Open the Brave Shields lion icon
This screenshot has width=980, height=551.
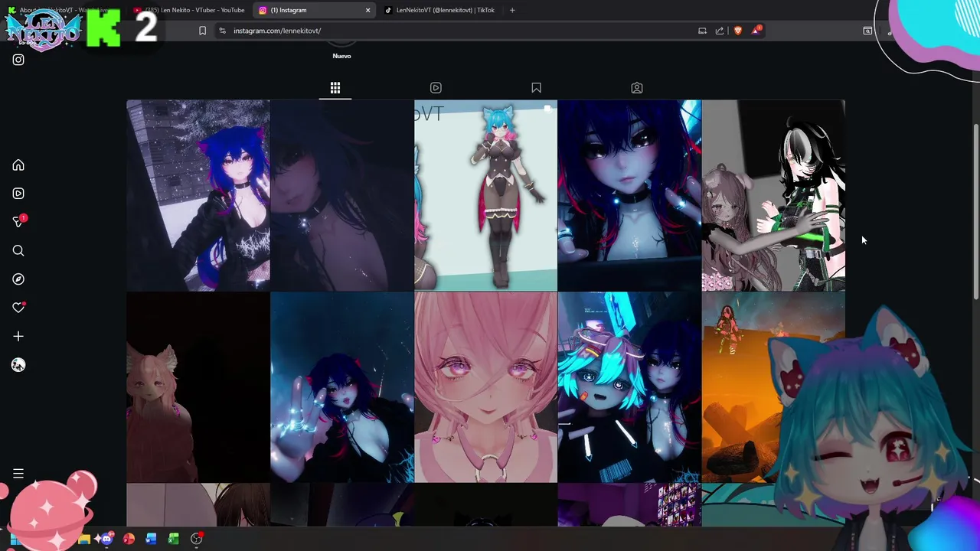[x=738, y=31]
